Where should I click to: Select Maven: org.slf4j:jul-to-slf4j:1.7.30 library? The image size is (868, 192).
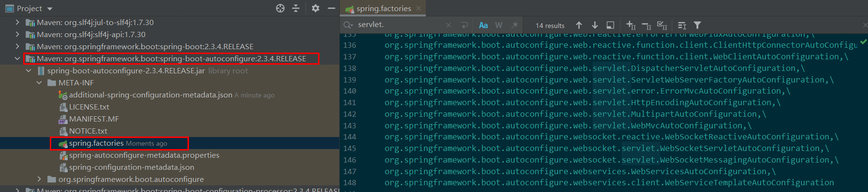95,22
